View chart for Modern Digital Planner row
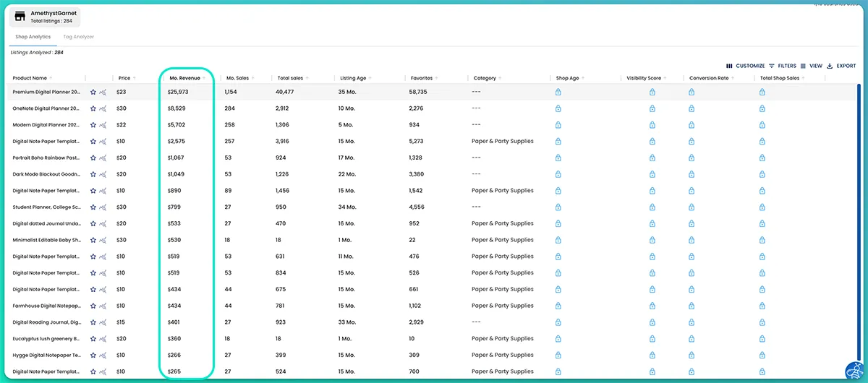This screenshot has height=383, width=868. tap(103, 125)
